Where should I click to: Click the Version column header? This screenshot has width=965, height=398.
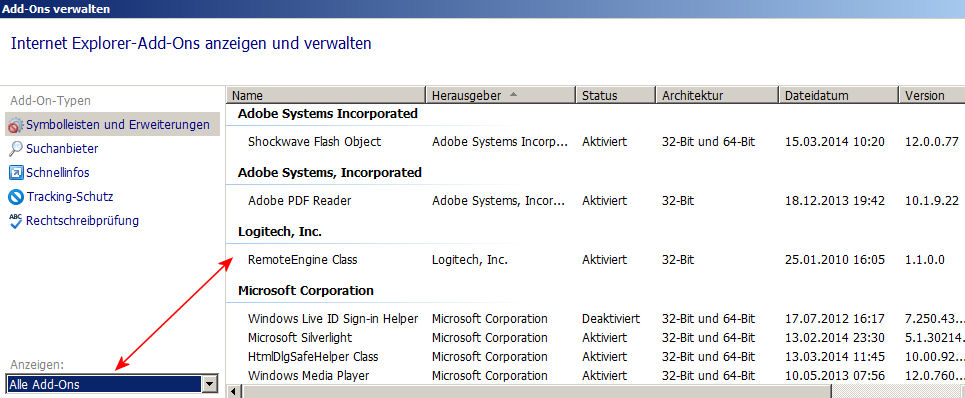click(x=932, y=95)
